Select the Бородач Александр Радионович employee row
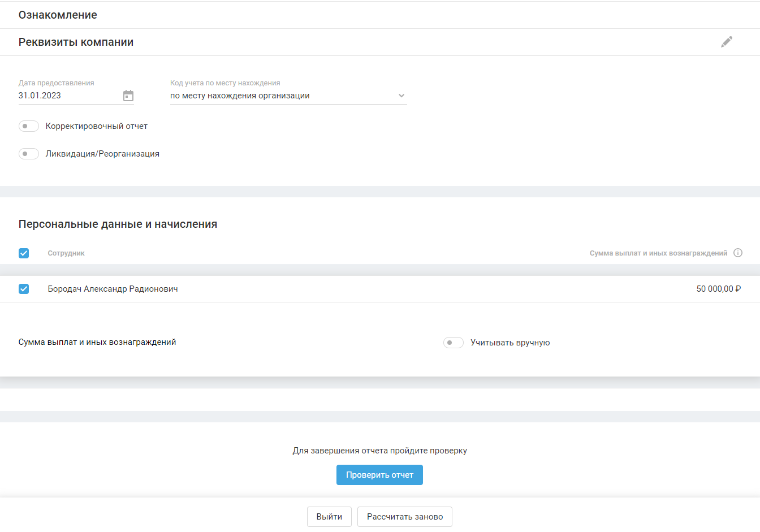This screenshot has width=760, height=532. [x=113, y=289]
